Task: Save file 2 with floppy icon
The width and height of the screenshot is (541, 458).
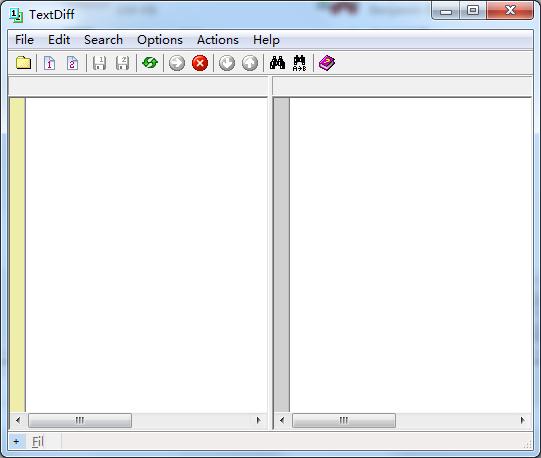Action: (x=122, y=63)
